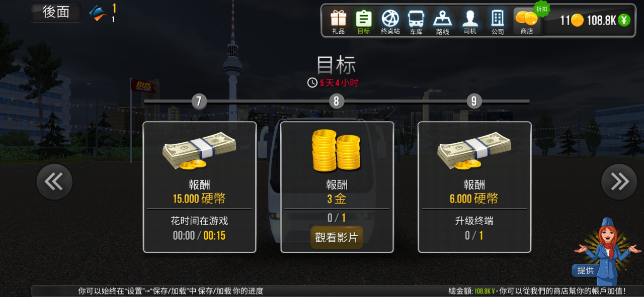The height and width of the screenshot is (297, 644).
Task: Click the 後面 back button
Action: pos(56,13)
